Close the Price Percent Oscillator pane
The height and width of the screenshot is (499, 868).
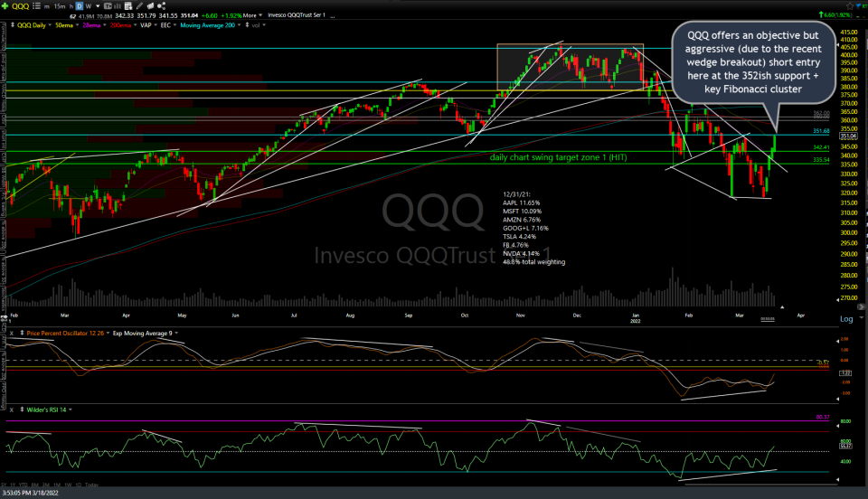click(12, 333)
